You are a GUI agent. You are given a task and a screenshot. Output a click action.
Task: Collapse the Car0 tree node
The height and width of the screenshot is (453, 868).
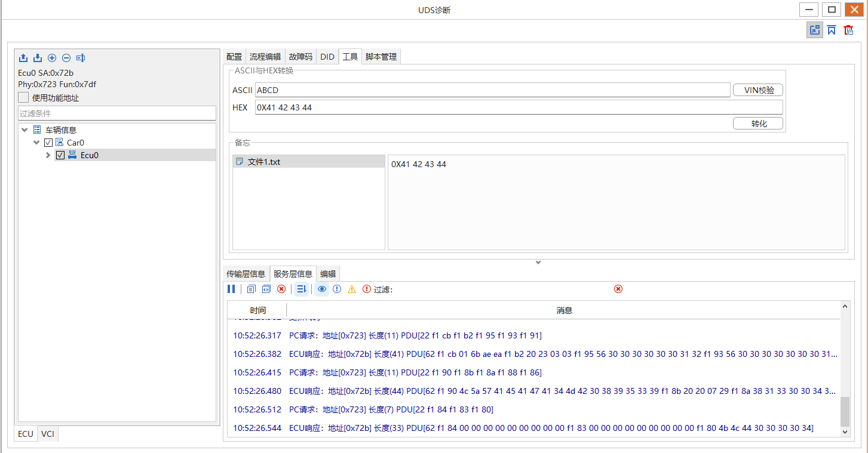tap(37, 143)
